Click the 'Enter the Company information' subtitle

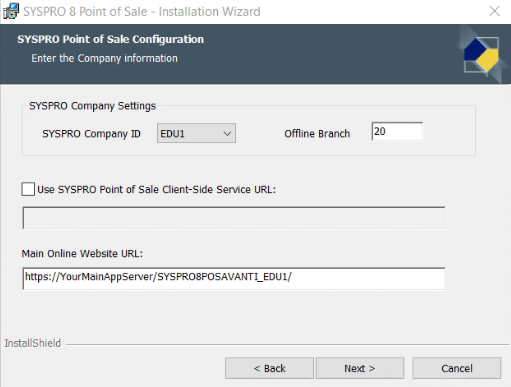click(104, 58)
